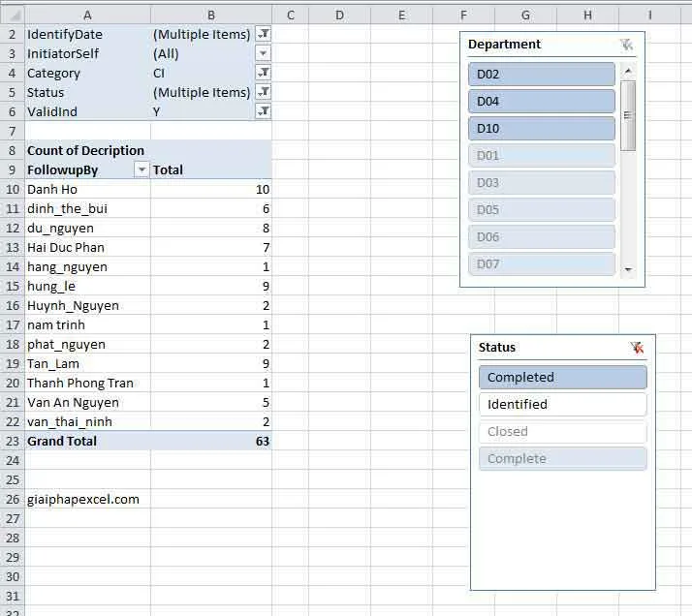The height and width of the screenshot is (616, 692).
Task: Select the phat_nguyen cell
Action: (87, 345)
